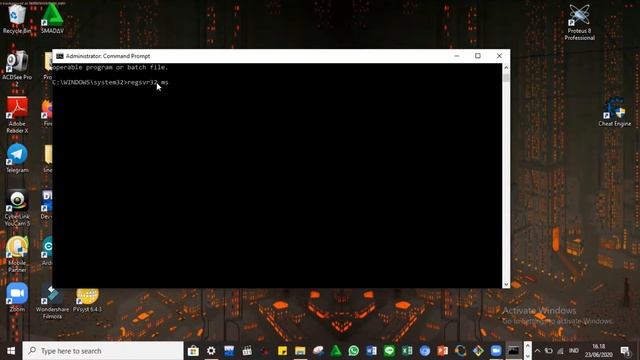Open PowerPoint from the taskbar
The height and width of the screenshot is (360, 640).
[x=443, y=351]
